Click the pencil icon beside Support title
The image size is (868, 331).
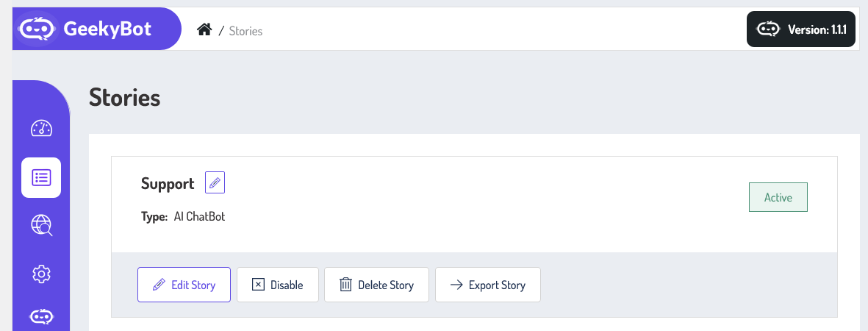215,183
